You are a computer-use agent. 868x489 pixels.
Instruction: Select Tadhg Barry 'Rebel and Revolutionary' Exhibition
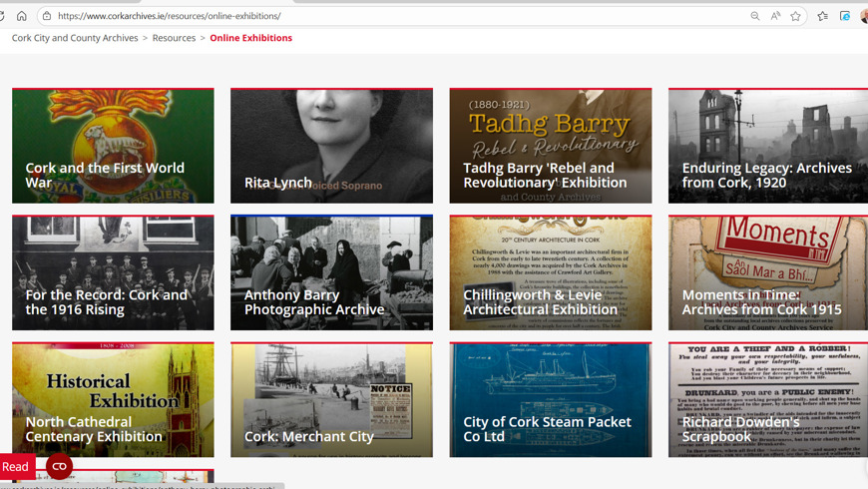tap(550, 146)
